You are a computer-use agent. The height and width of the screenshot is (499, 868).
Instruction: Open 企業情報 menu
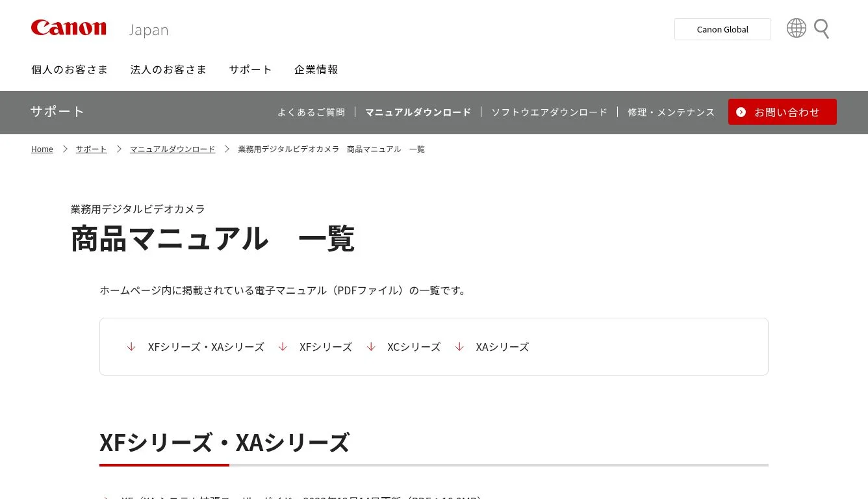tap(316, 70)
